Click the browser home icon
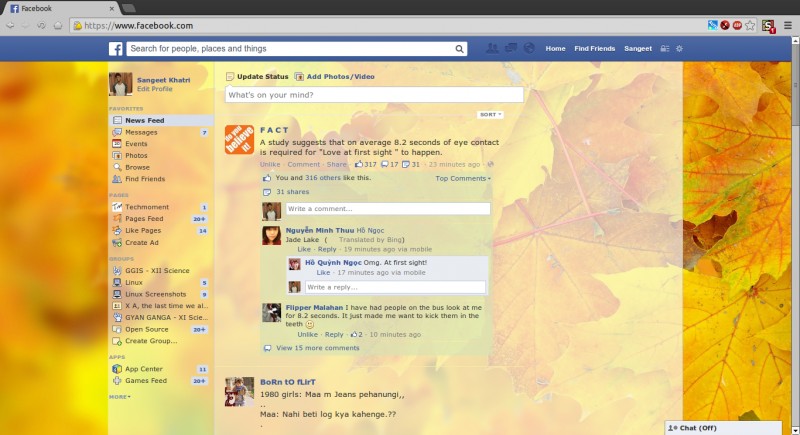The image size is (800, 435). (58, 25)
